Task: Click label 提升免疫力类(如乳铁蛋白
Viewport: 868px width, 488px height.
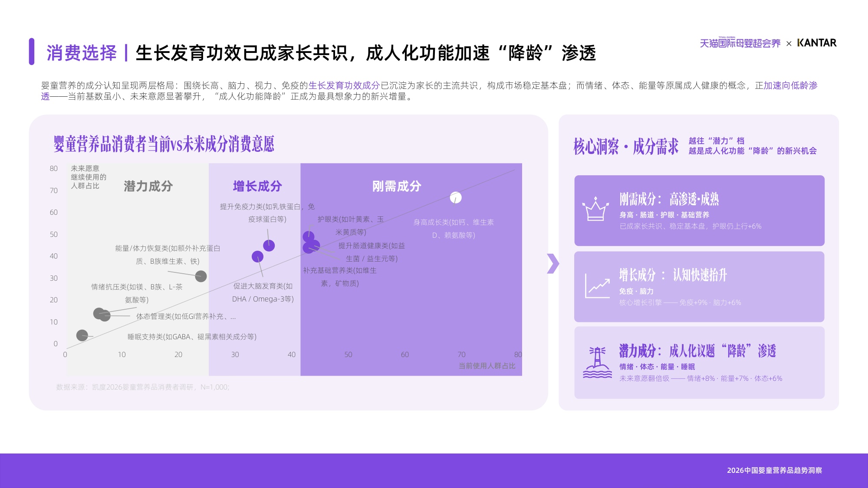Action: coord(267,213)
